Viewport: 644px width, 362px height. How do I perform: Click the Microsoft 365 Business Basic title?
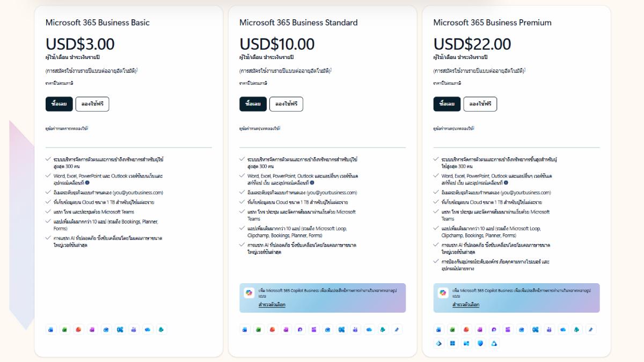tap(98, 23)
